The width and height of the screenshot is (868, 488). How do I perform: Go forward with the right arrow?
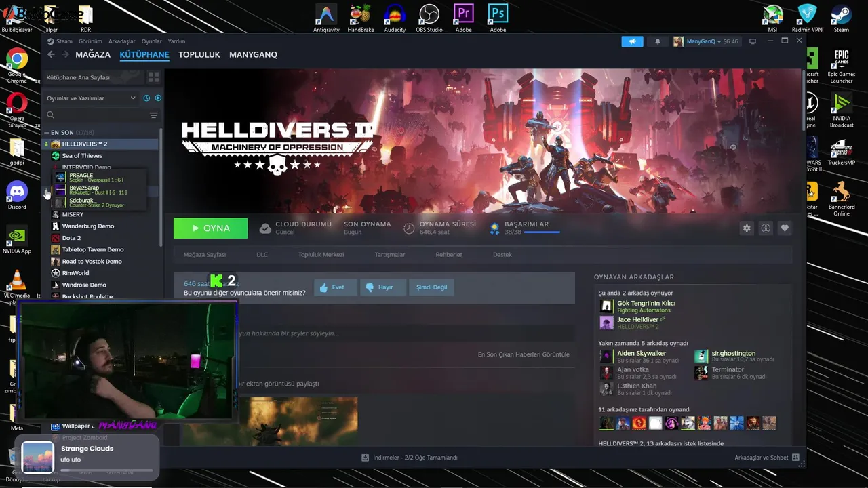coord(64,54)
